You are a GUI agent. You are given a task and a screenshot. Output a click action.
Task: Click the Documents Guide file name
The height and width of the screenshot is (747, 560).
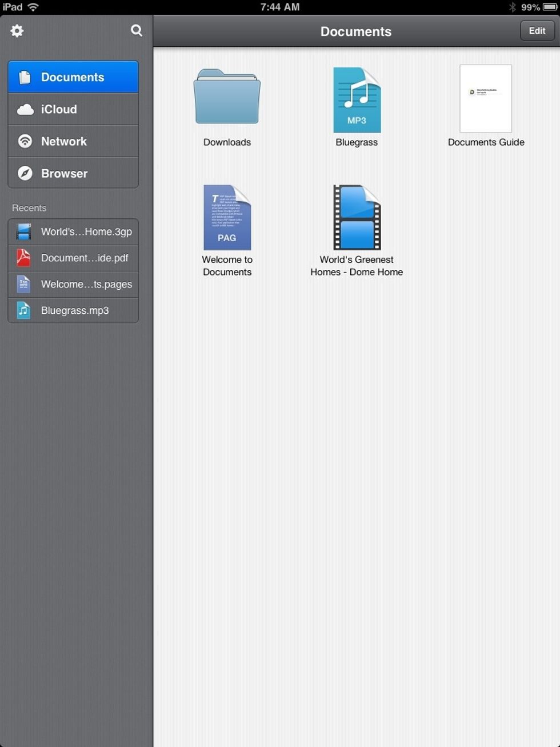pos(486,142)
